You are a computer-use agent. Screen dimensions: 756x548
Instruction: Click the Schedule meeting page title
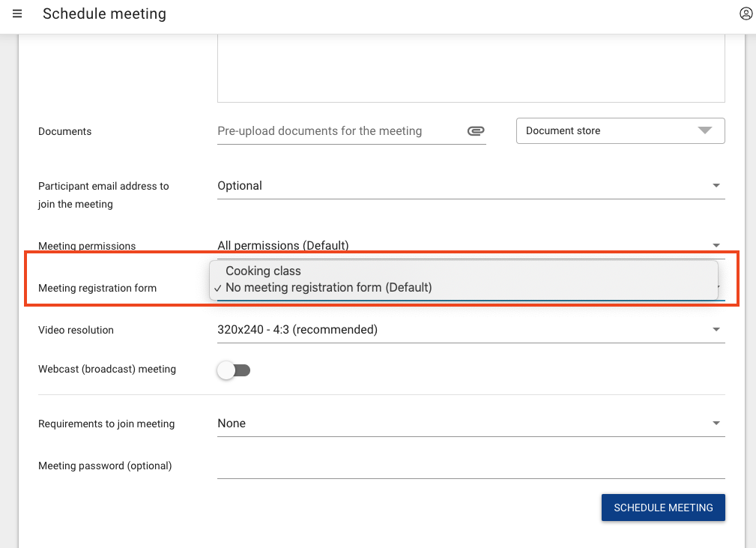tap(104, 13)
